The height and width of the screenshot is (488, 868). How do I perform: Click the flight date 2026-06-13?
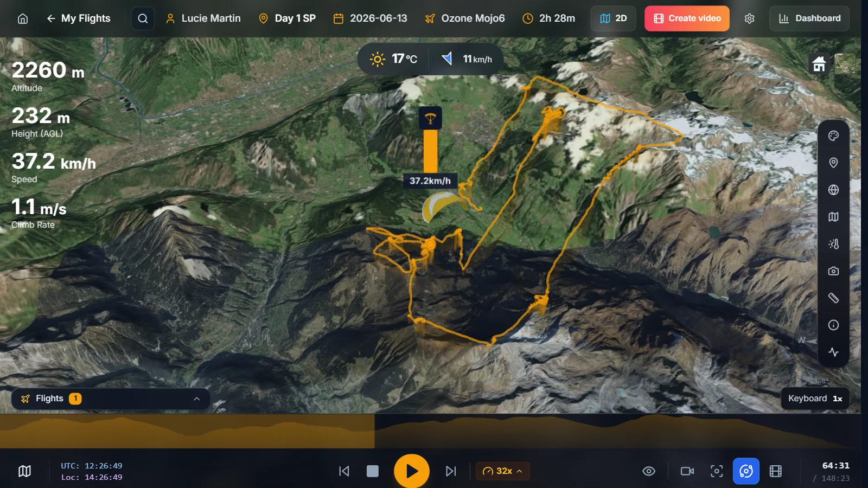point(371,18)
